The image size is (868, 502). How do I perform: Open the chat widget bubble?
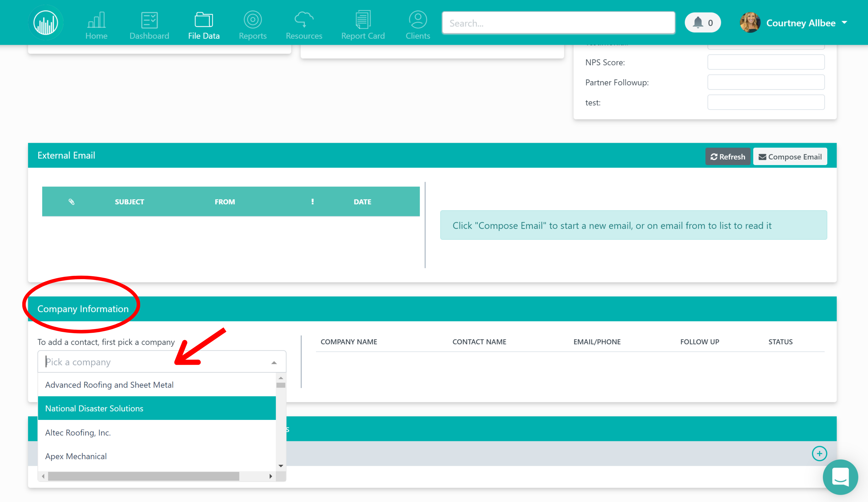click(840, 477)
